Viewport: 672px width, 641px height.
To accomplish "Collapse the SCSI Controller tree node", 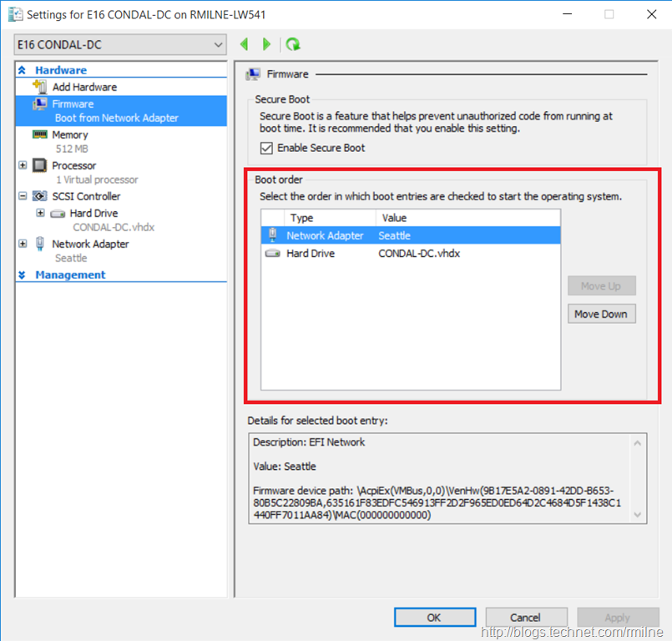I will coord(23,196).
